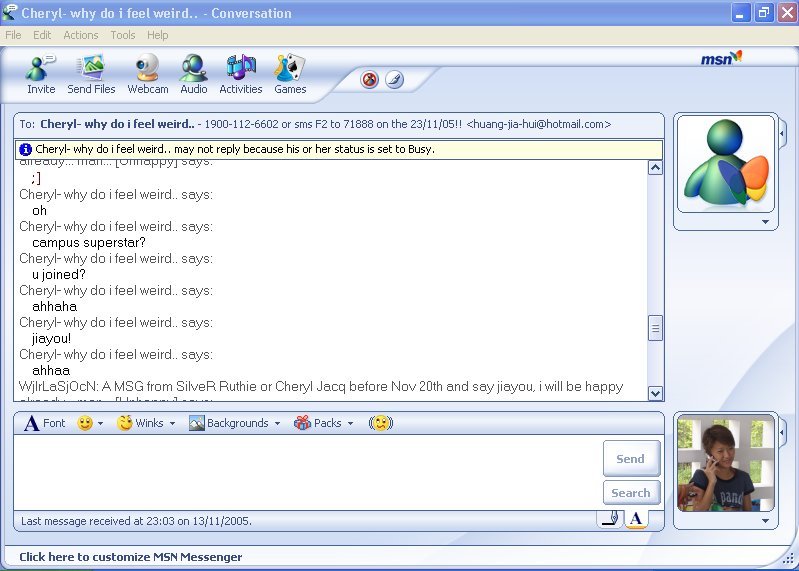Open the Send Files tool
Viewport: 799px width, 571px height.
[91, 74]
